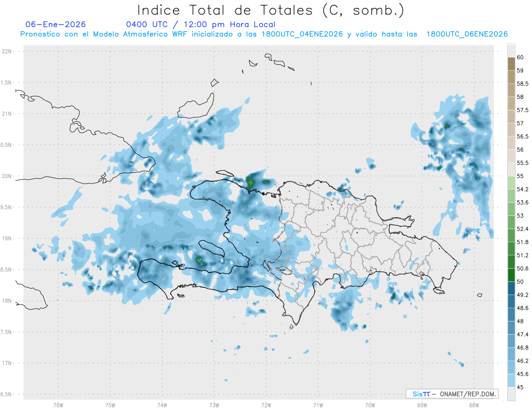Click the '72W' longitude label
Viewport: 532px width, 411px height.
coord(266,405)
